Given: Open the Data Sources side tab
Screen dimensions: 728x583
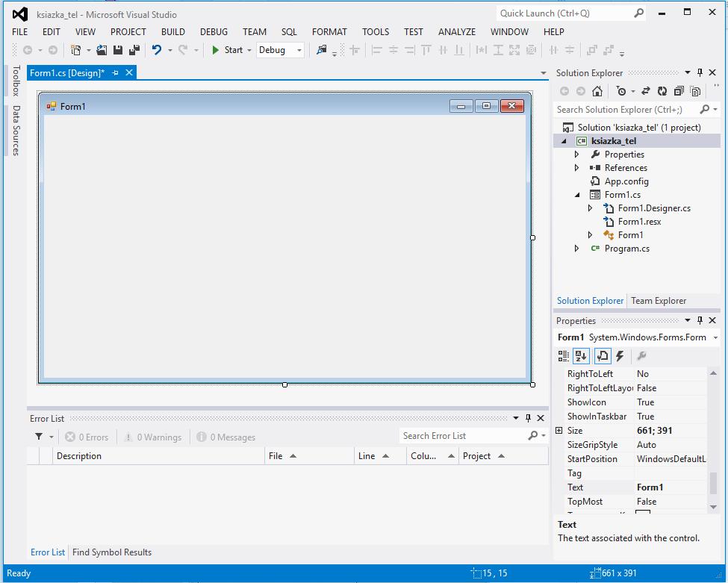Looking at the screenshot, I should tap(16, 131).
